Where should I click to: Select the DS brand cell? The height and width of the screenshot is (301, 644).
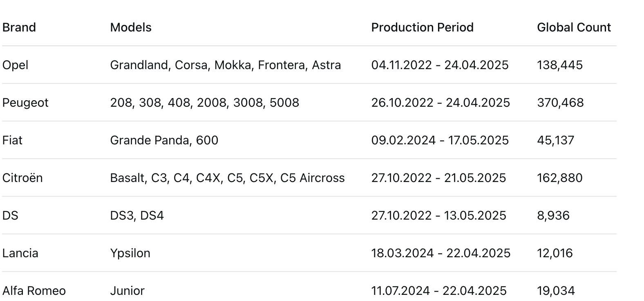(10, 216)
